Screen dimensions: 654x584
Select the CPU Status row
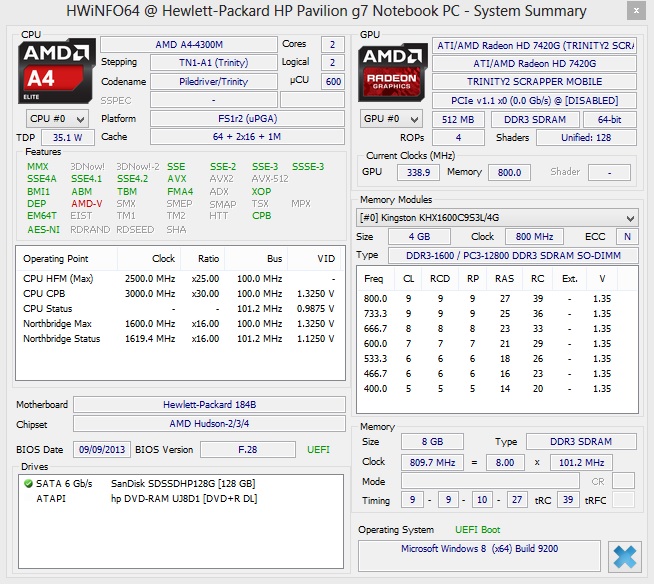(179, 309)
